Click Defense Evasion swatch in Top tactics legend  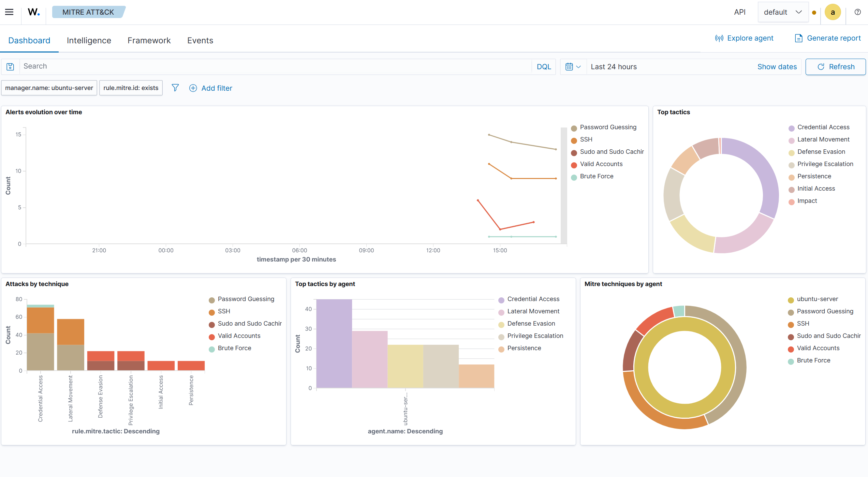pyautogui.click(x=791, y=153)
